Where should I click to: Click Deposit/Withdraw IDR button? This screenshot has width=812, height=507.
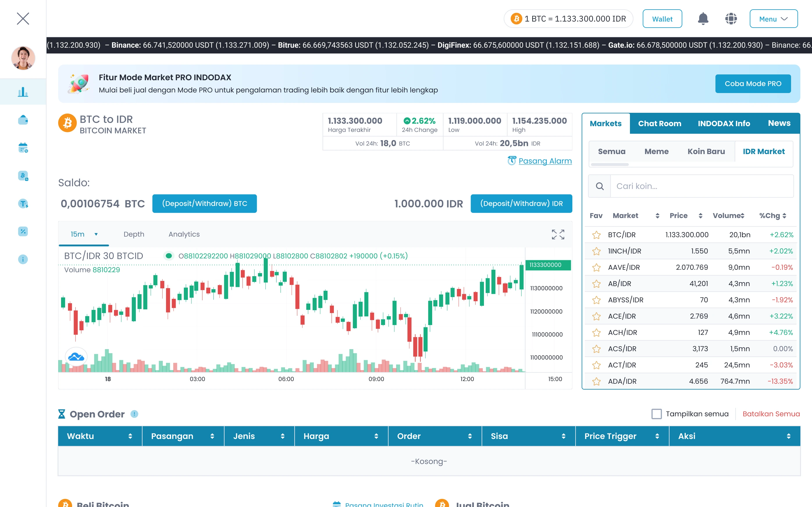click(521, 203)
